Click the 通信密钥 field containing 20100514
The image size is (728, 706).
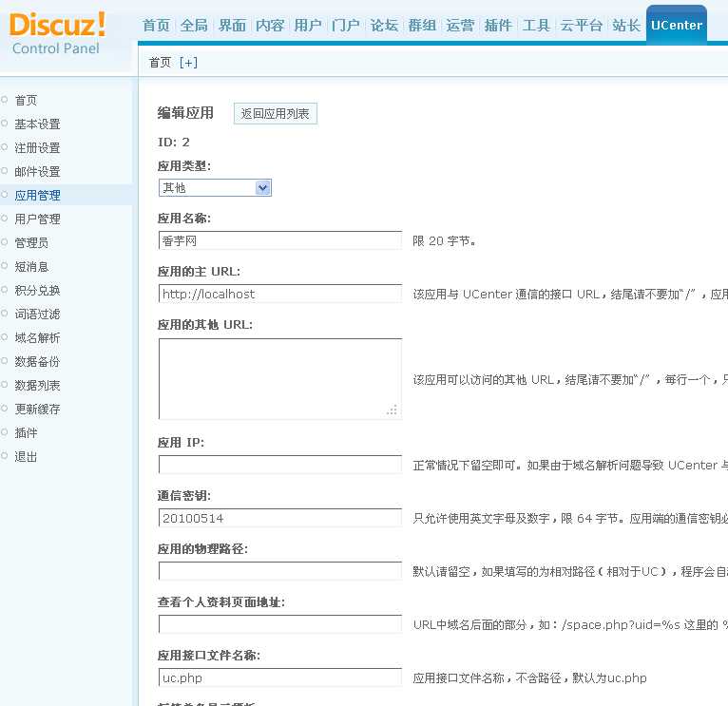pyautogui.click(x=280, y=518)
